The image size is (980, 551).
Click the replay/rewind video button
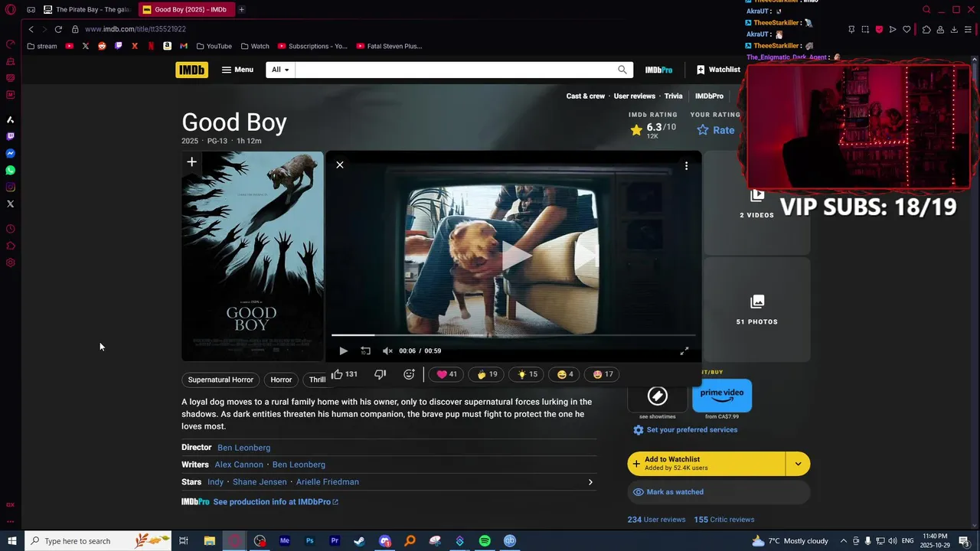(x=365, y=350)
